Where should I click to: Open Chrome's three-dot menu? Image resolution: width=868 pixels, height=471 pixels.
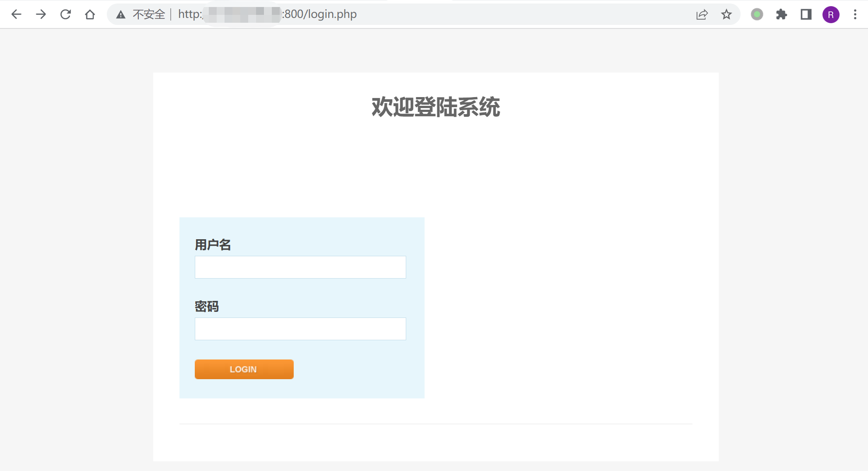(855, 14)
